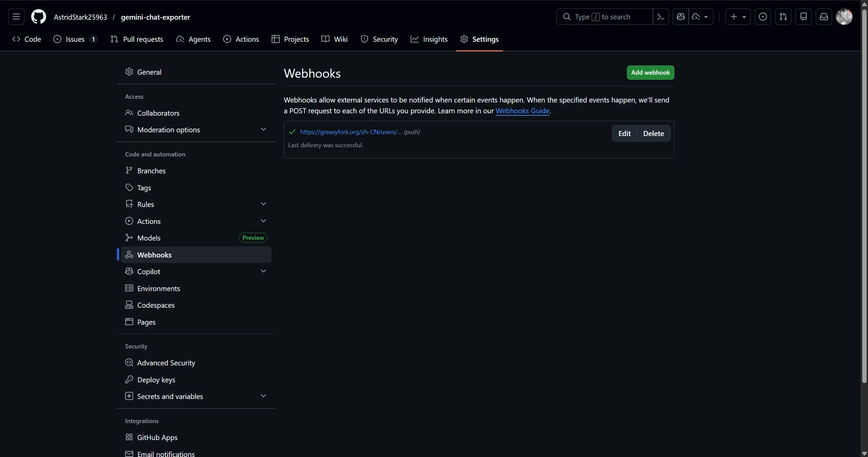Expand the Moderation options section

[x=264, y=129]
